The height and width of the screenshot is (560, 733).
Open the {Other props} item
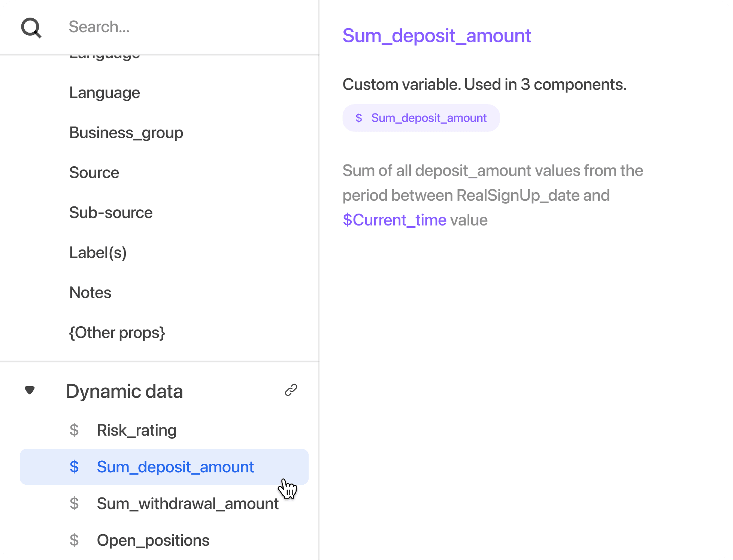pos(117,333)
